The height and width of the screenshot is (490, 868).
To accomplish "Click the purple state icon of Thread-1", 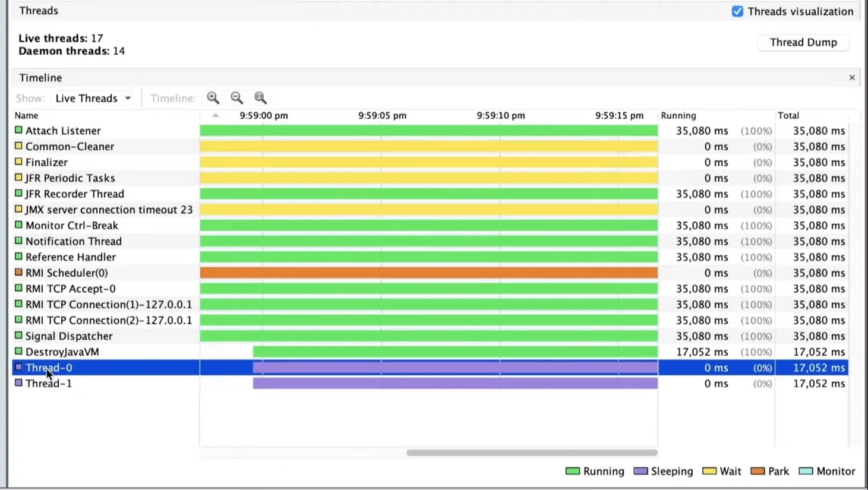I will tap(18, 382).
